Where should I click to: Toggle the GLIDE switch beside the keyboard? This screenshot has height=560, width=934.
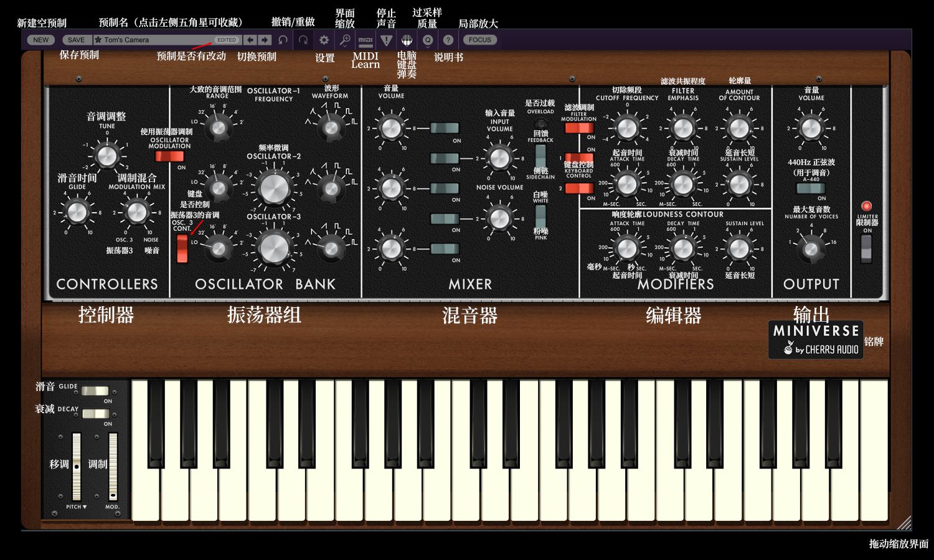point(95,391)
